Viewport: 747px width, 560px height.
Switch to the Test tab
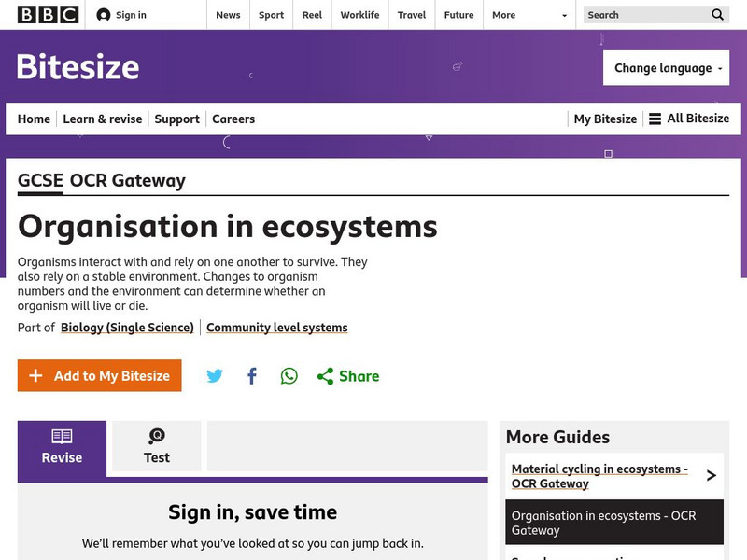157,446
